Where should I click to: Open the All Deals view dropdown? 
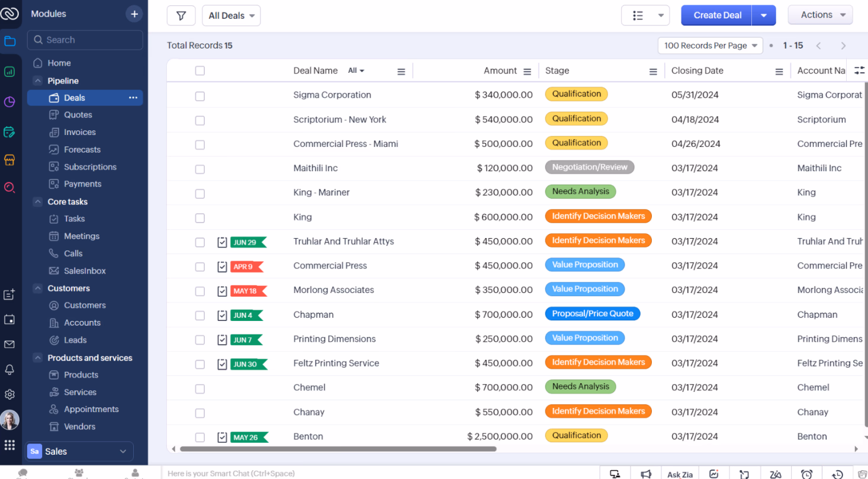[x=231, y=15]
